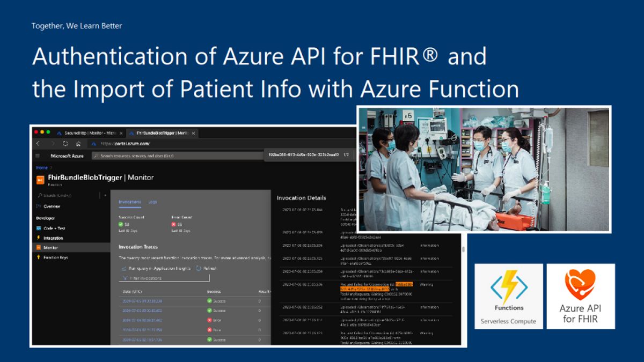Open Function Keys in the sidebar
The width and height of the screenshot is (644, 362).
click(38, 257)
